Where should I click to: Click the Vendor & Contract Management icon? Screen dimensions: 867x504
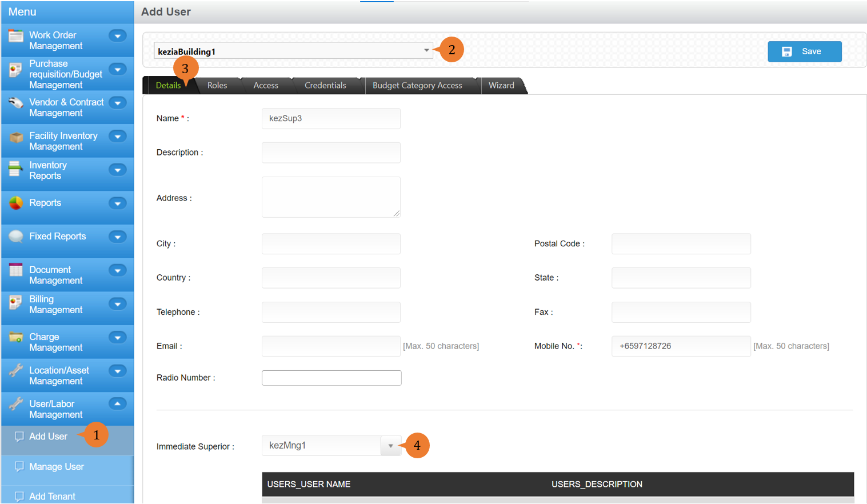click(16, 103)
